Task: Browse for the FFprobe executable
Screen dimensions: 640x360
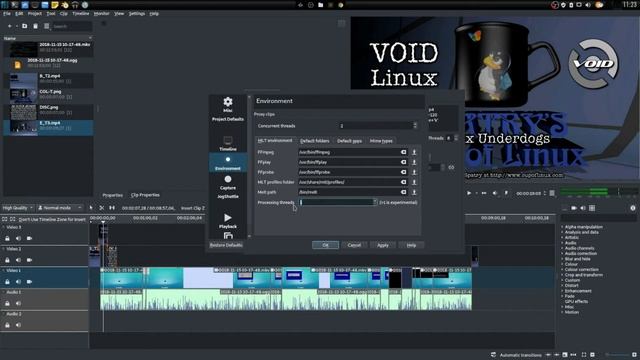Action: (x=414, y=172)
